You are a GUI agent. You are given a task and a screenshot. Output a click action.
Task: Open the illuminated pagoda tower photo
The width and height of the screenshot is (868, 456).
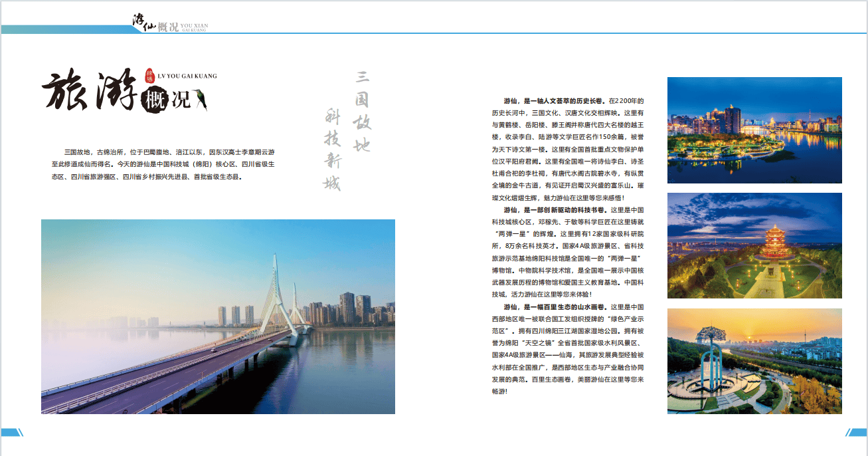click(x=754, y=245)
